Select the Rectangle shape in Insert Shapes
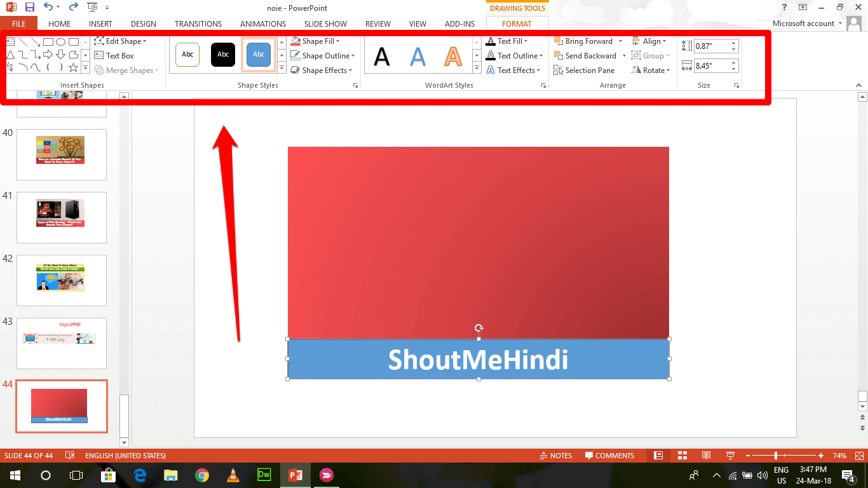Screen dimensions: 868x488 pos(48,42)
